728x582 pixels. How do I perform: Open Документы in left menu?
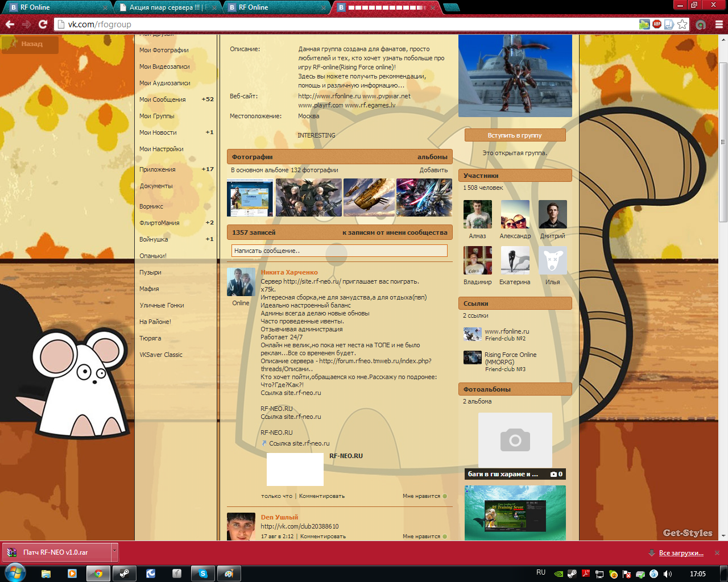click(156, 186)
